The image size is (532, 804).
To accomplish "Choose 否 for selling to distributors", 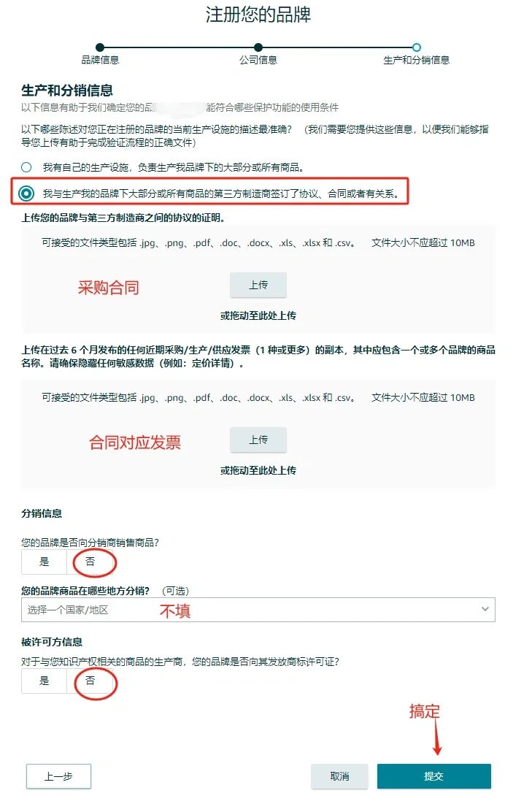I will tap(90, 562).
